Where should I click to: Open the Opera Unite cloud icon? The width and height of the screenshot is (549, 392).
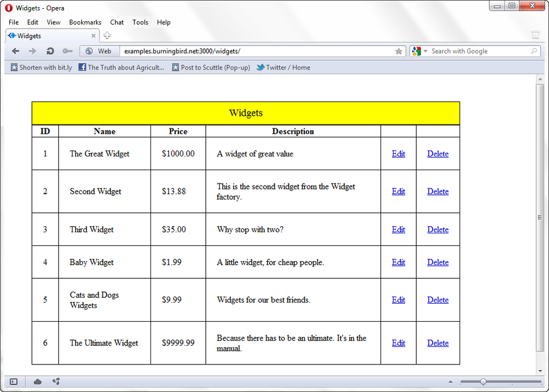(37, 381)
